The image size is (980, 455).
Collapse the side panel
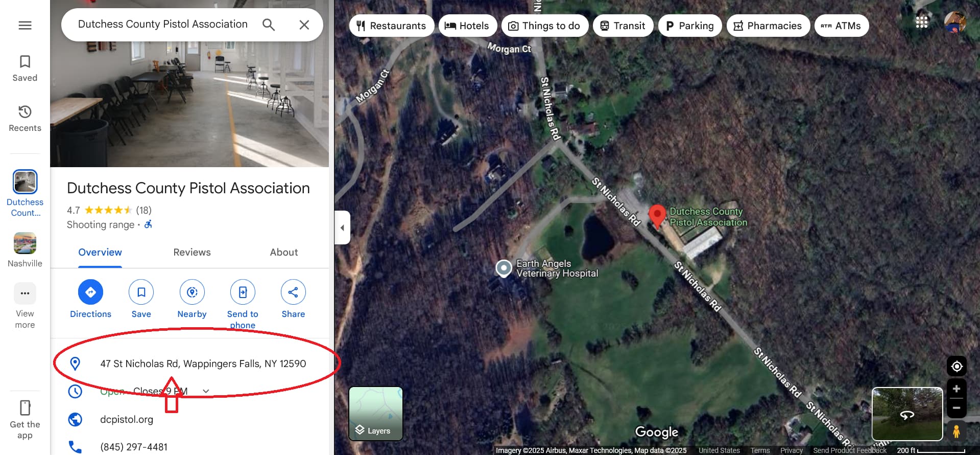pyautogui.click(x=342, y=227)
